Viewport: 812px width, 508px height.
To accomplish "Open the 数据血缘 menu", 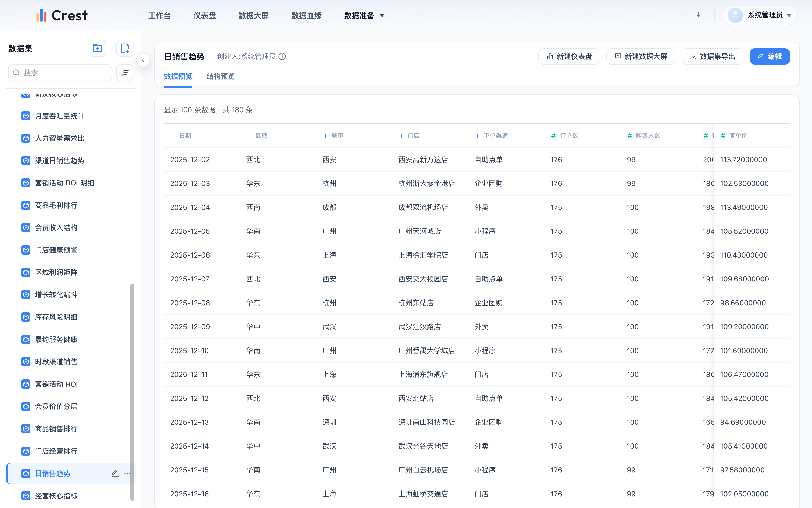I will pyautogui.click(x=306, y=15).
